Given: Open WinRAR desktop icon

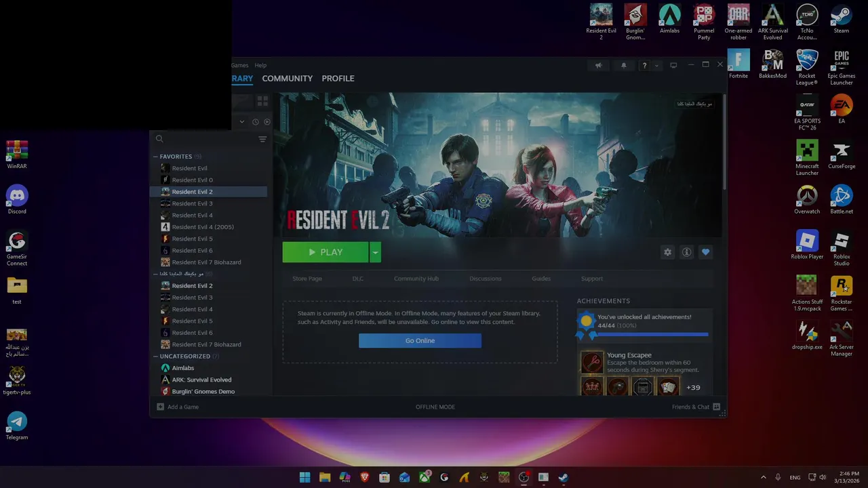Looking at the screenshot, I should (x=17, y=154).
